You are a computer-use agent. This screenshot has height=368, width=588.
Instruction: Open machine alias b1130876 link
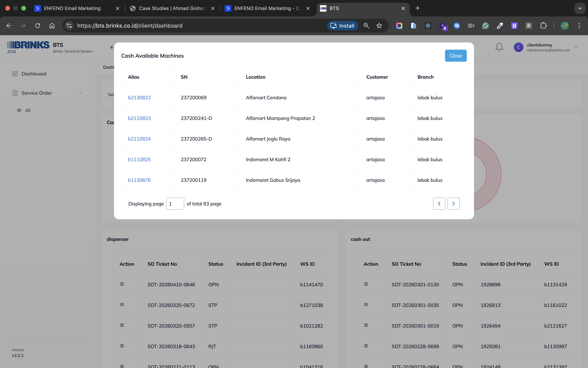pyautogui.click(x=139, y=180)
